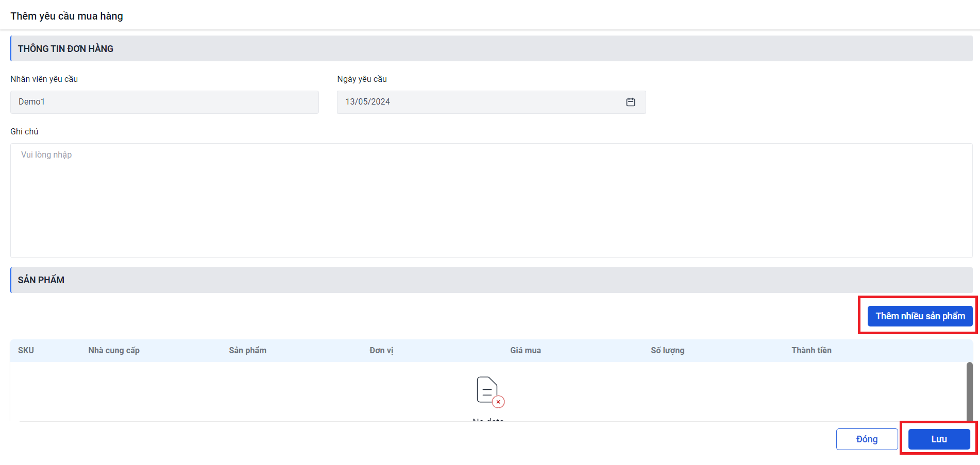Click the SẢN PHẨM section header
Image resolution: width=980 pixels, height=465 pixels.
point(492,280)
